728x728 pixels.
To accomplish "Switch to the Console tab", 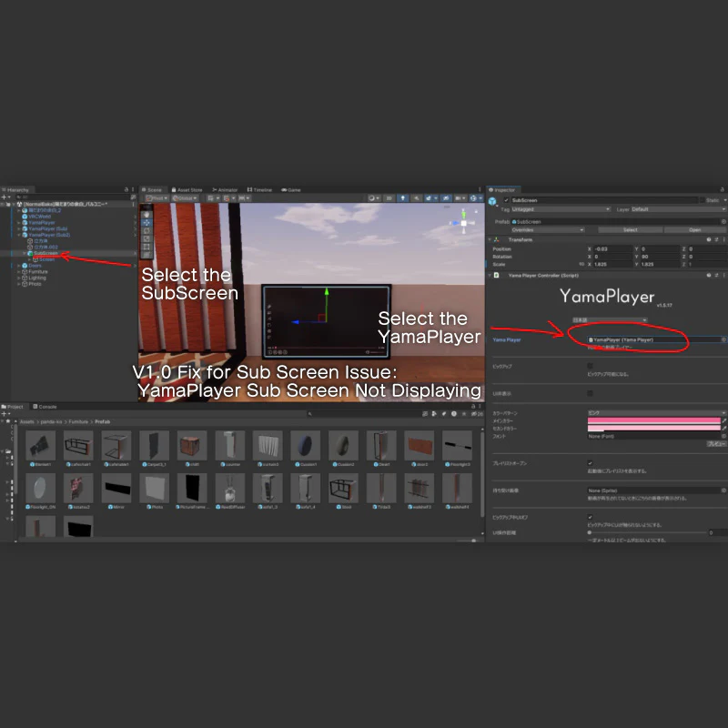I will (x=45, y=407).
